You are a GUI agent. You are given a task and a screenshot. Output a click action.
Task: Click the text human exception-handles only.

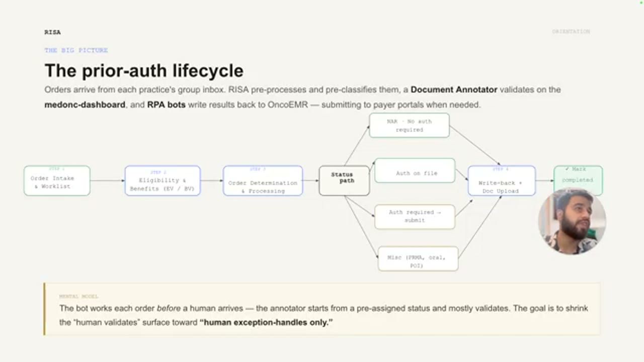pos(267,322)
